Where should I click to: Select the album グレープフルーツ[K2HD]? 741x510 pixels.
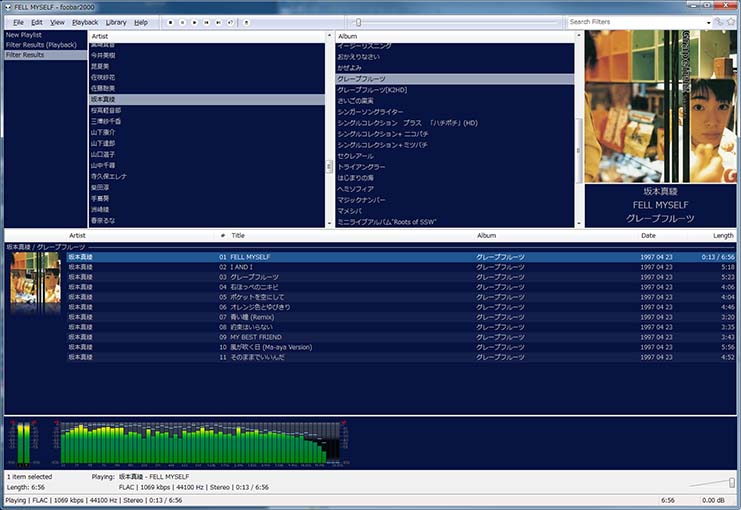tap(455, 90)
